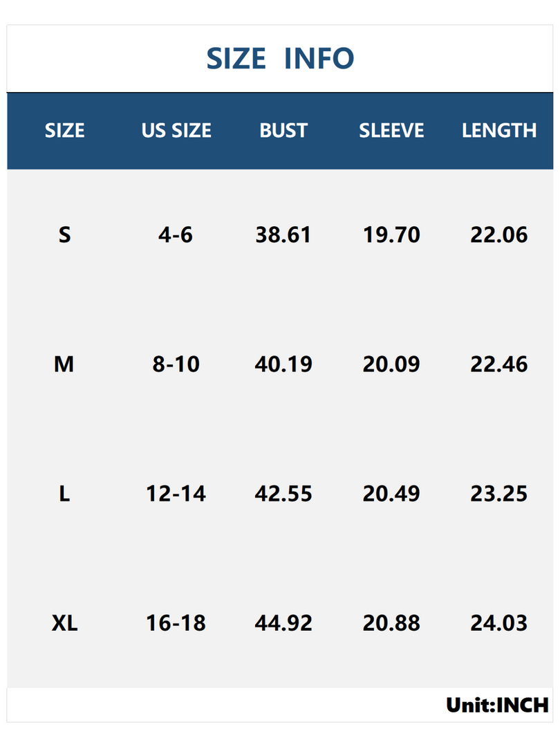560x747 pixels.
Task: Click US size value 16-18
Action: pyautogui.click(x=176, y=623)
